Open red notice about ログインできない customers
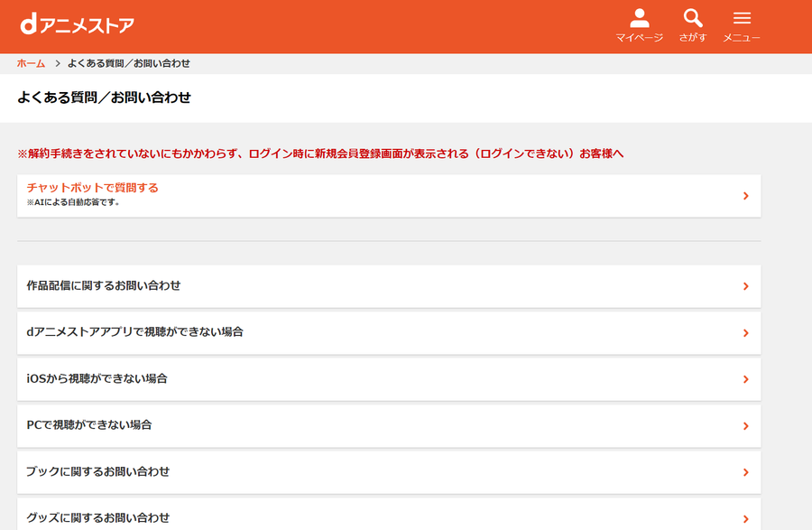Image resolution: width=812 pixels, height=530 pixels. click(x=320, y=153)
